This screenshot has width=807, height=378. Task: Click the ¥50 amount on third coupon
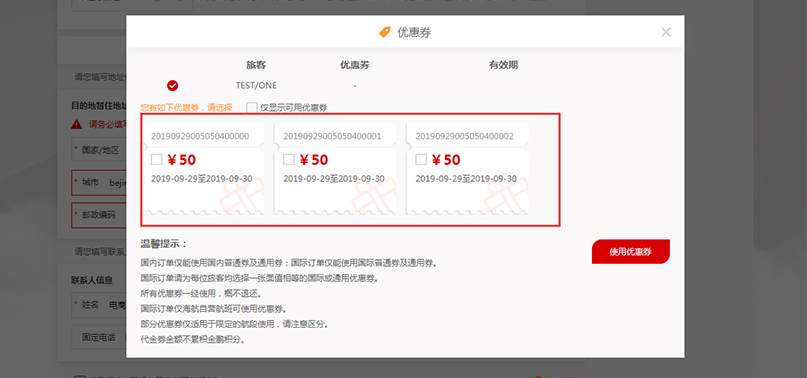tap(446, 160)
